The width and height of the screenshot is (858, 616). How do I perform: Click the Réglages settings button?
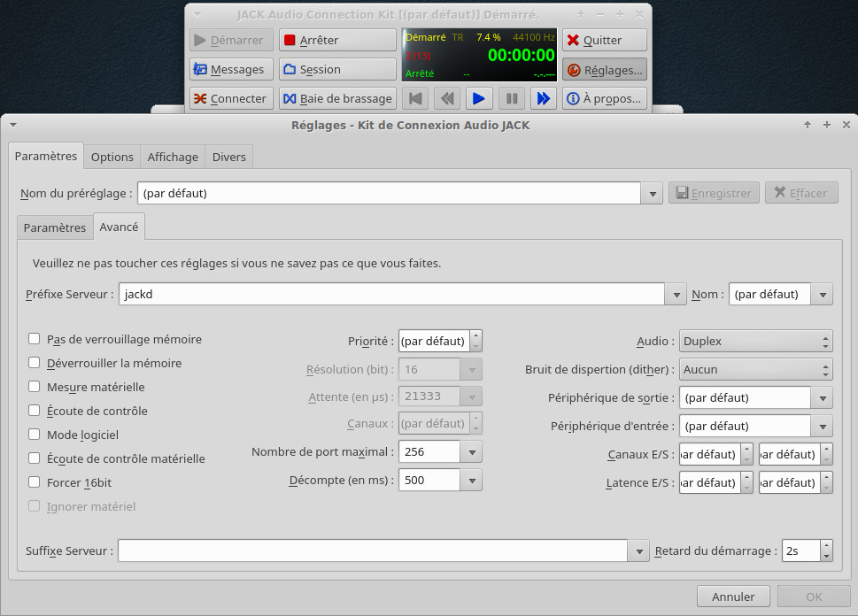(604, 70)
